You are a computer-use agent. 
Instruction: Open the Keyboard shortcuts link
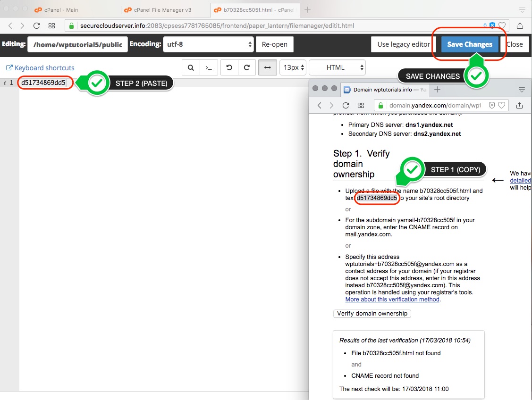[41, 68]
